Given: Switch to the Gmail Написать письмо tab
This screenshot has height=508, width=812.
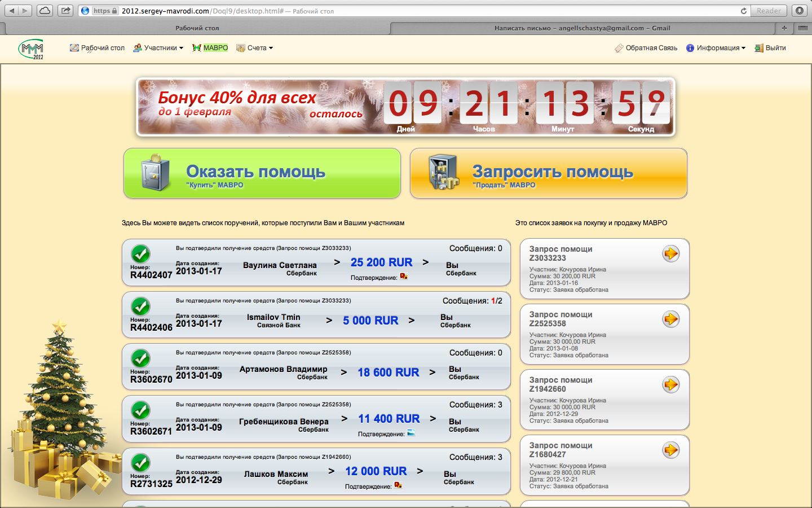Looking at the screenshot, I should pos(582,28).
